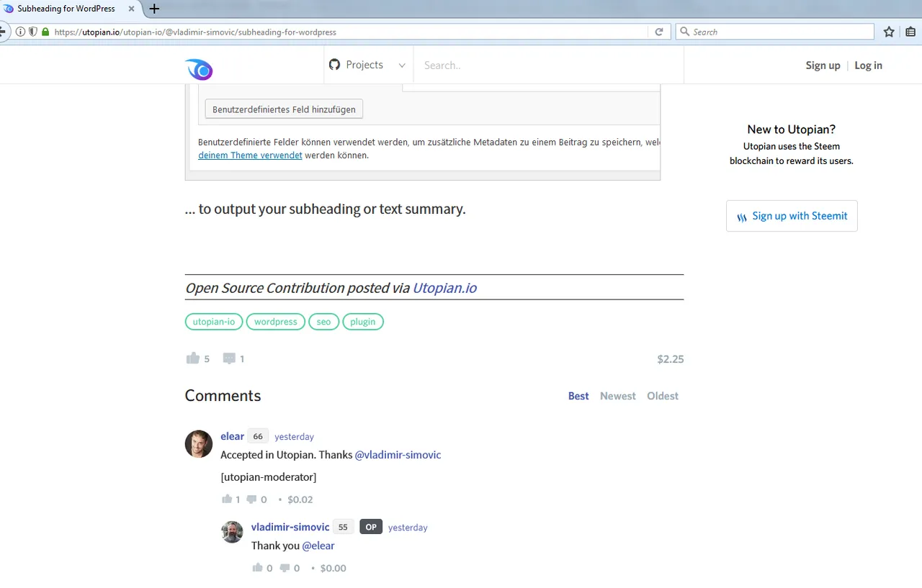Open the @elear mention in reply
Image resolution: width=922 pixels, height=588 pixels.
click(x=318, y=546)
